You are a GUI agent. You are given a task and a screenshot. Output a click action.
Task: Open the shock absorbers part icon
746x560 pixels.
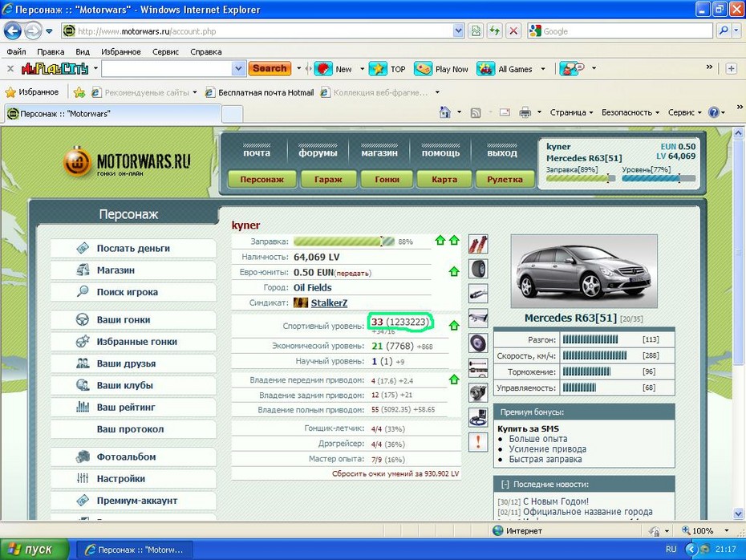coord(478,244)
